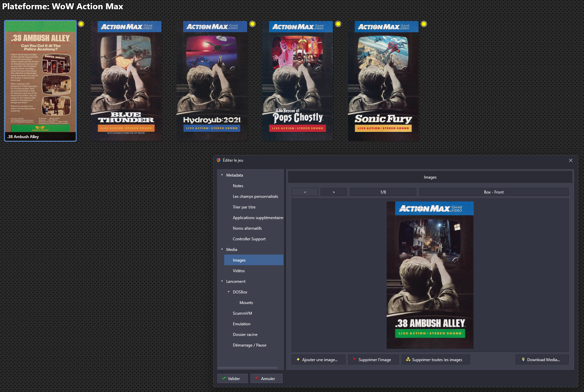Open Trier par titre settings

[x=244, y=207]
